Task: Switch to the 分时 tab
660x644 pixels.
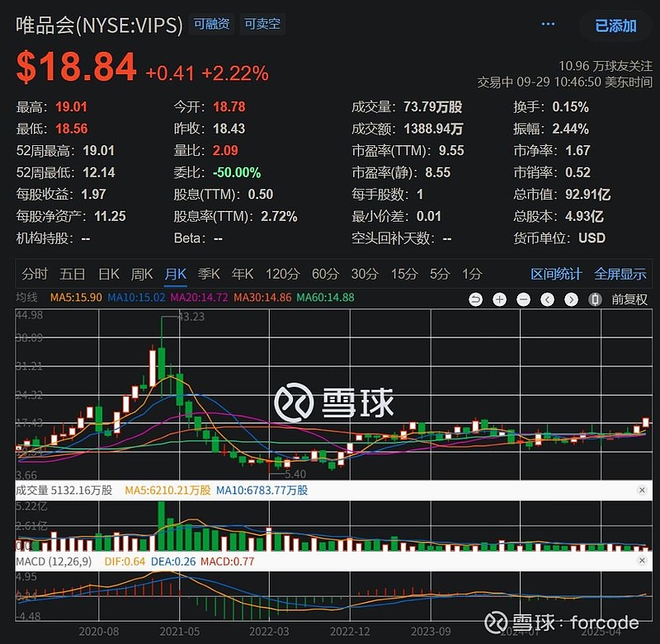Action: pos(35,274)
